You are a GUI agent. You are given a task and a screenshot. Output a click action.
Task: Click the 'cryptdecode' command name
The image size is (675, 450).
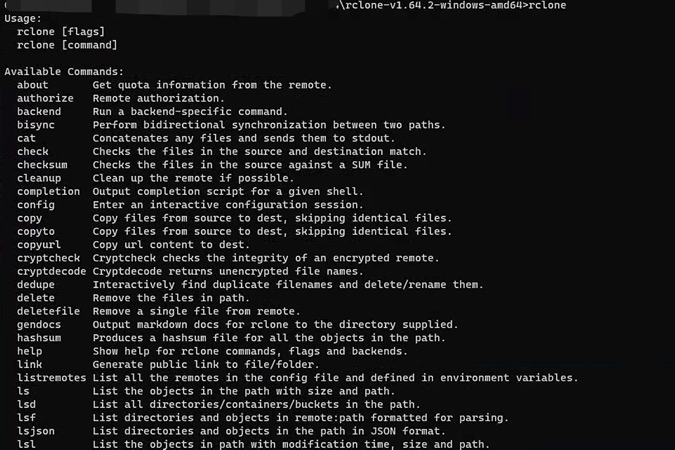point(52,271)
